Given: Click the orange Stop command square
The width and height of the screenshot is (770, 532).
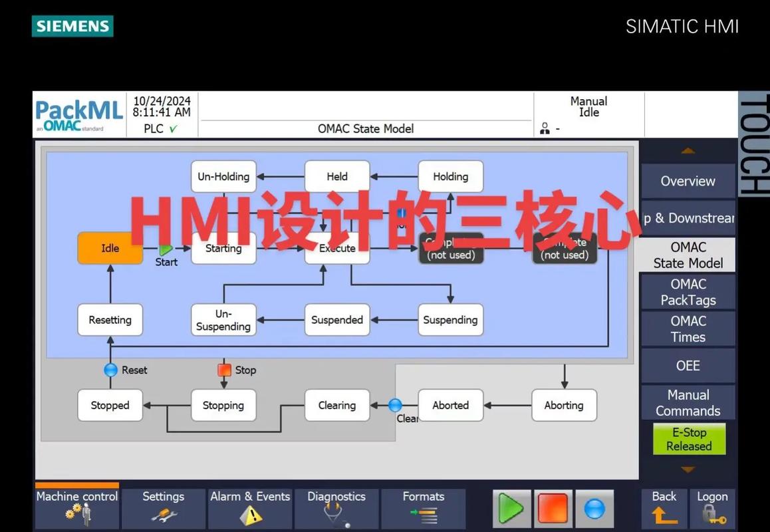Looking at the screenshot, I should [225, 369].
